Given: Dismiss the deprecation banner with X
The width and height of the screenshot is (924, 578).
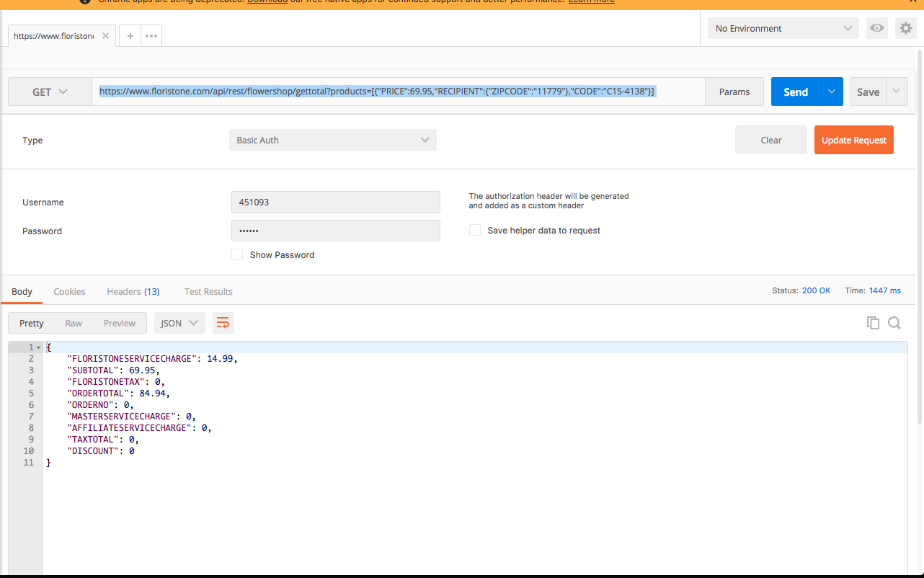Looking at the screenshot, I should (x=912, y=2).
